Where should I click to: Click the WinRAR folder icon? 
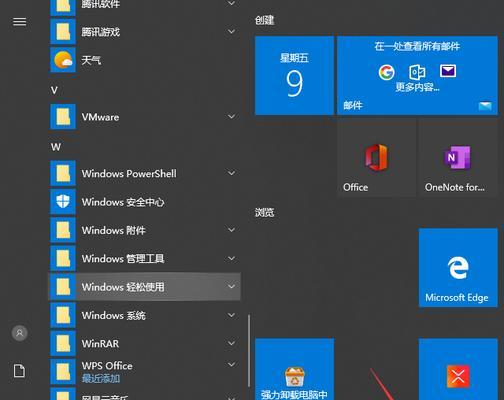point(63,343)
